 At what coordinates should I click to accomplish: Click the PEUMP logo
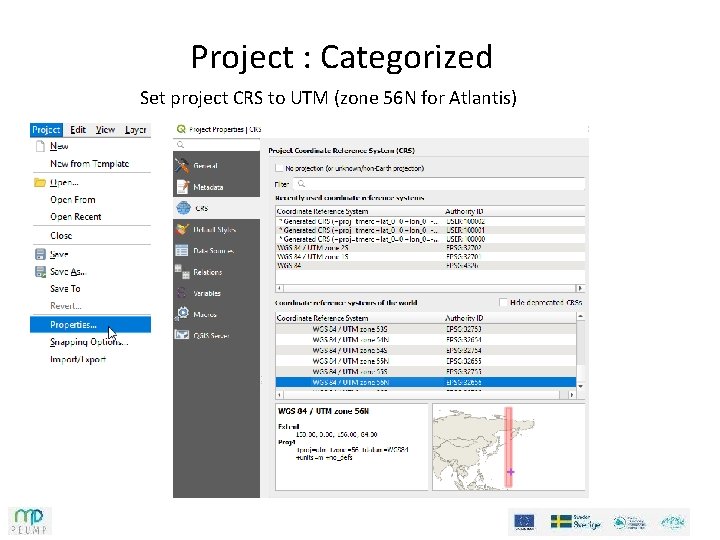pyautogui.click(x=29, y=521)
